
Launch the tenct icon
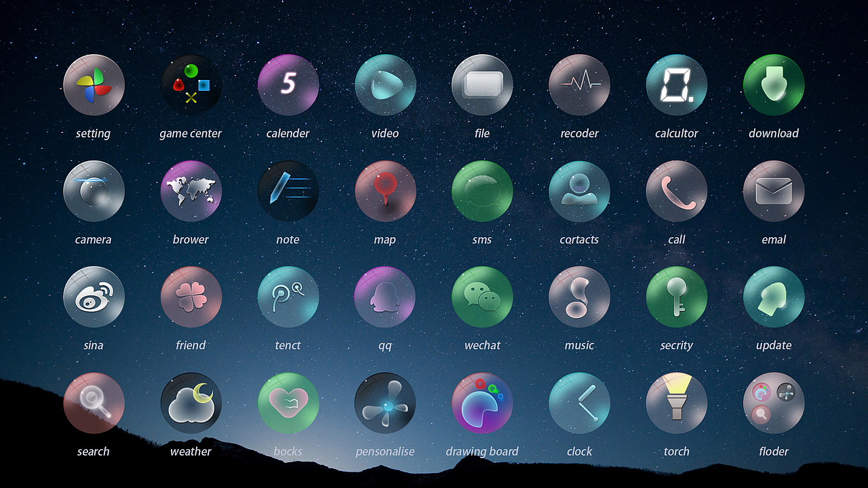click(288, 297)
